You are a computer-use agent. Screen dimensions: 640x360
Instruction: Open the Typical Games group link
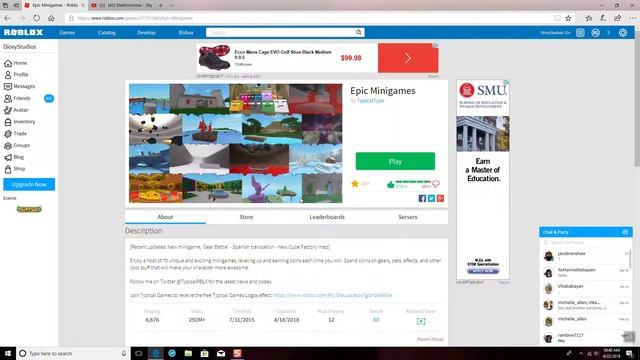(332, 295)
